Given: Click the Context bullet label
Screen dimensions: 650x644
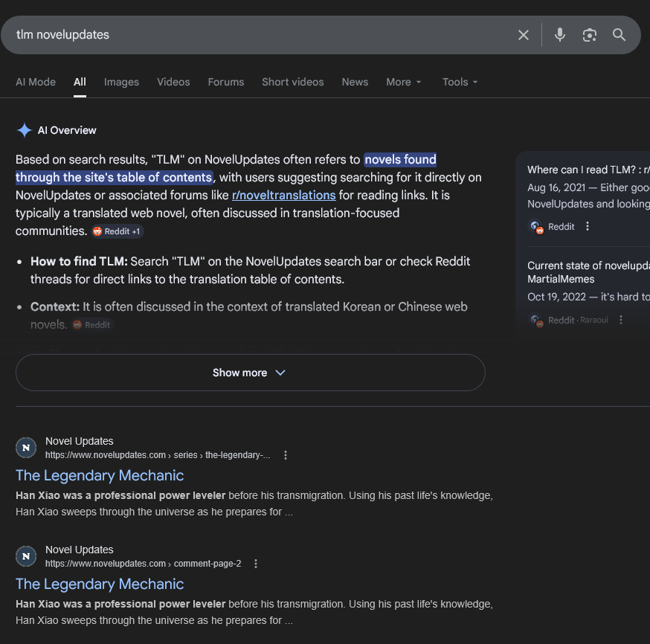Looking at the screenshot, I should [x=55, y=306].
